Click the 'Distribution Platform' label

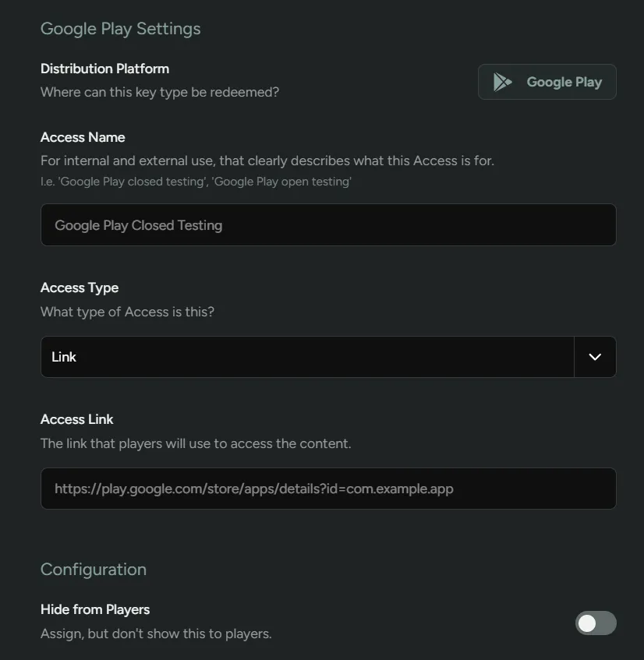[105, 69]
